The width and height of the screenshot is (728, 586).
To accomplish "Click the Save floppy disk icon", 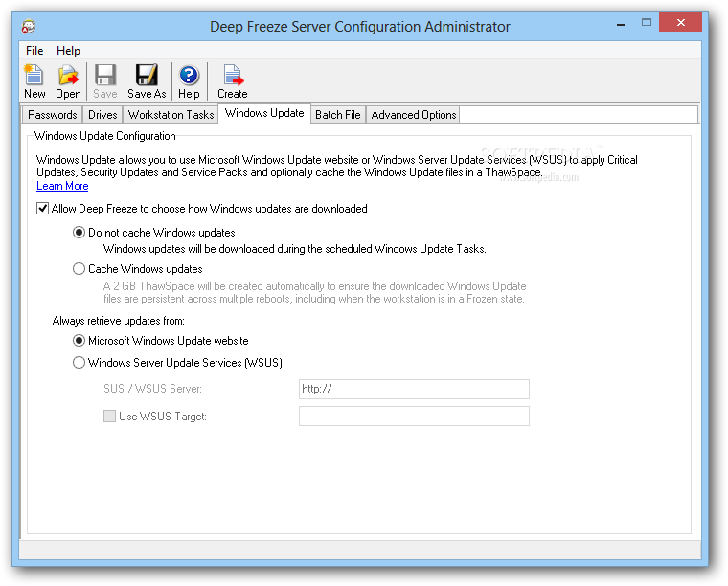I will click(x=105, y=81).
